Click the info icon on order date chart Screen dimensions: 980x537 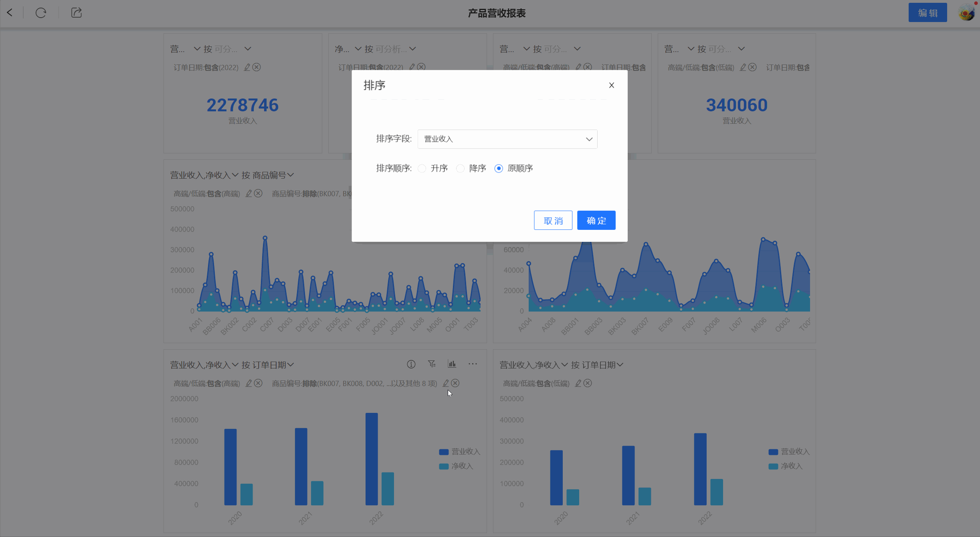point(411,364)
